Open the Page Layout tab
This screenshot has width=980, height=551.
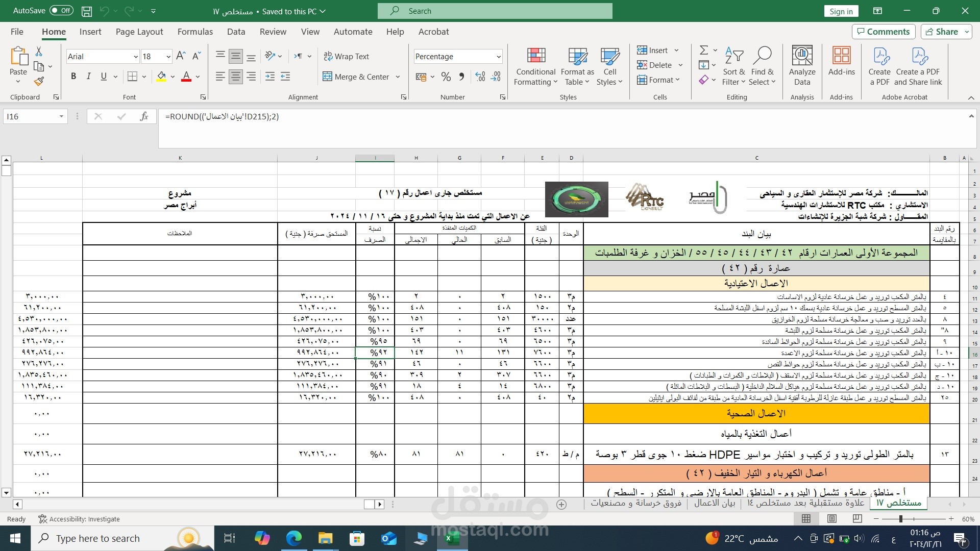point(139,32)
